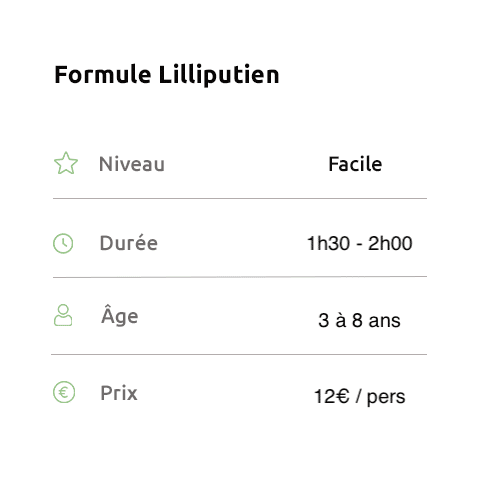The width and height of the screenshot is (500, 500).
Task: Click the Prix label
Action: click(119, 393)
